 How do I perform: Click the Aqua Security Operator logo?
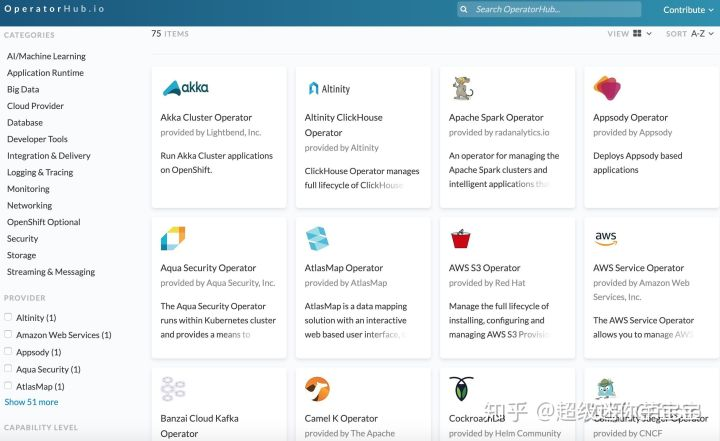(173, 238)
